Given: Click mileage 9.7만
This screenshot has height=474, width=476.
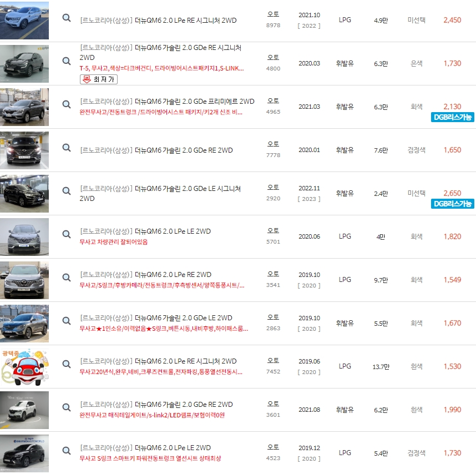Looking at the screenshot, I should (x=381, y=280).
